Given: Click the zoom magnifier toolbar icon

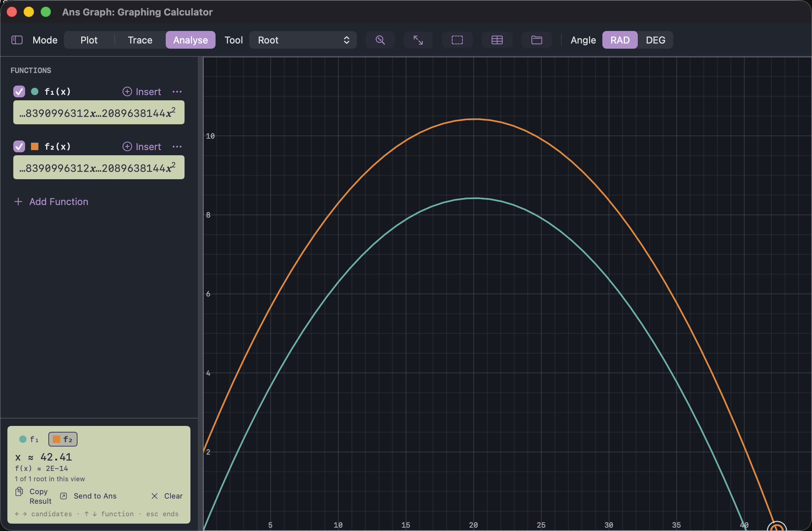Looking at the screenshot, I should pyautogui.click(x=380, y=40).
